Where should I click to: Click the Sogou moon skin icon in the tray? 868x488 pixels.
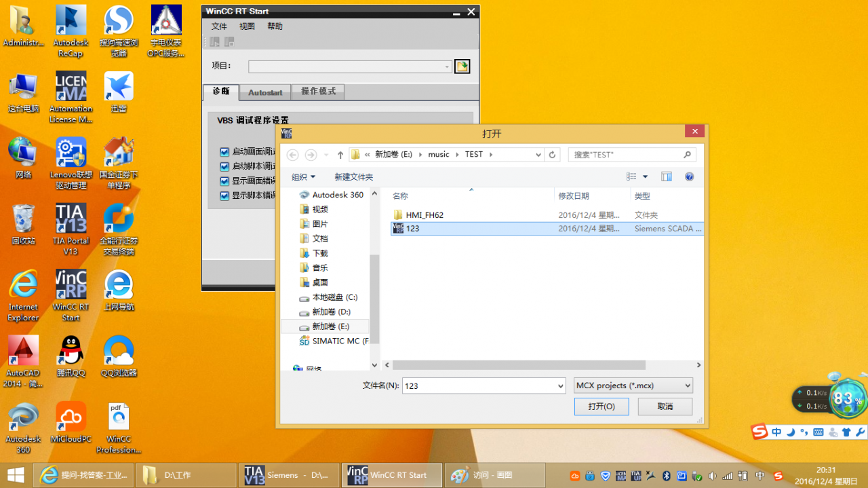pos(791,432)
